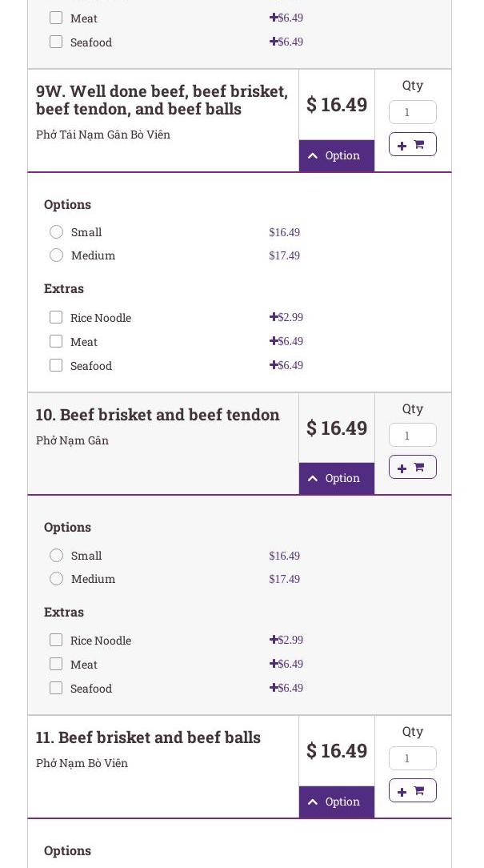
Task: Choose Small size for Beef brisket and tendon
Action: pyautogui.click(x=56, y=556)
